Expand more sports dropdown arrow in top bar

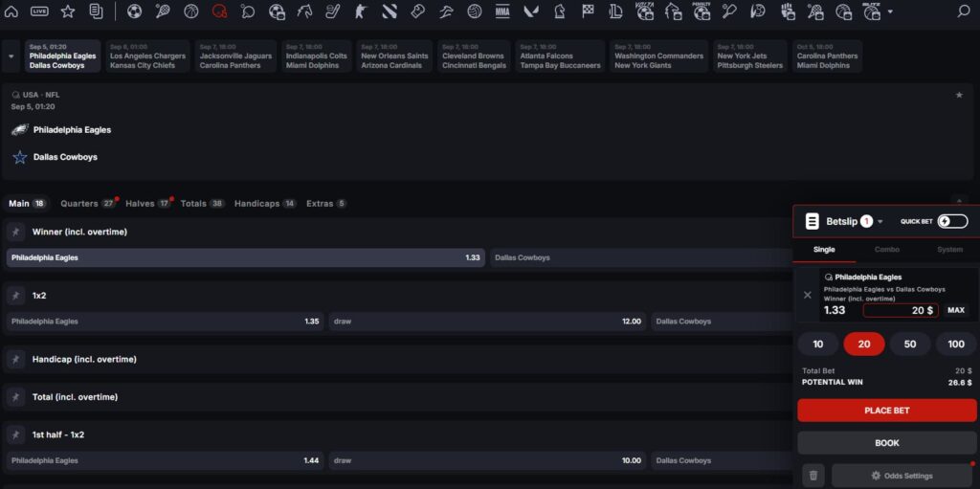[890, 11]
